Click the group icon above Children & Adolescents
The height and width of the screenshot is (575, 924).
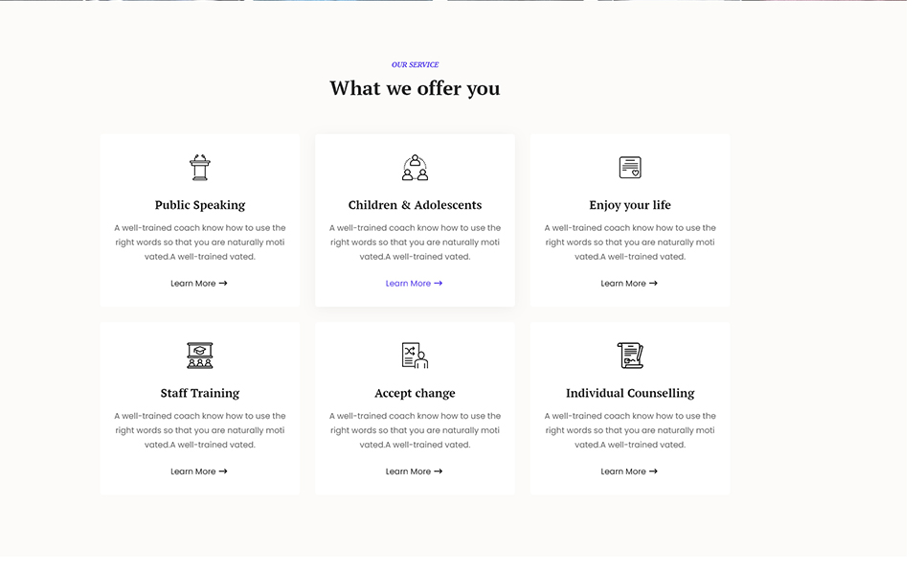coord(415,168)
